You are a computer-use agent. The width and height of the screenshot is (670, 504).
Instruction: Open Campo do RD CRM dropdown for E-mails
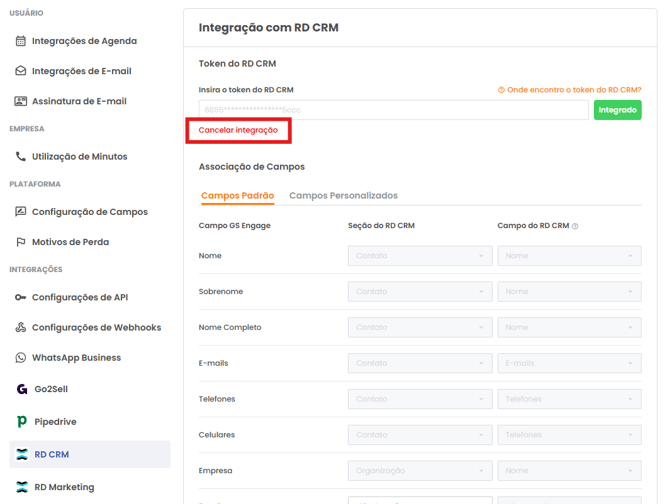coord(569,363)
